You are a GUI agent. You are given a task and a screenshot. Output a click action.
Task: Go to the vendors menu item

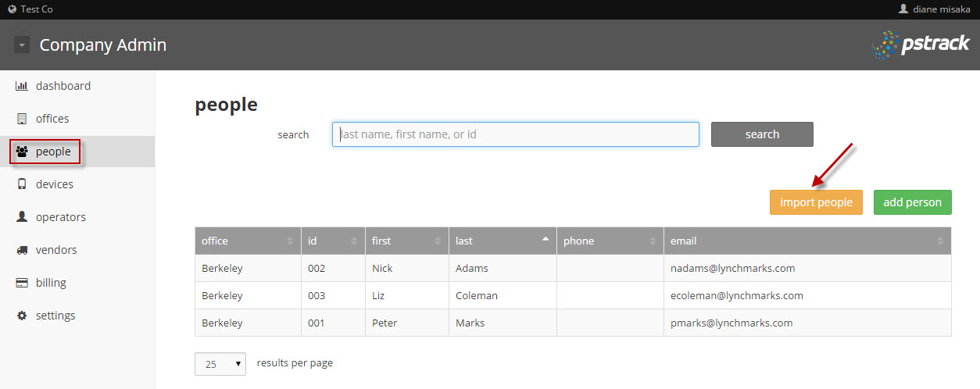click(55, 250)
